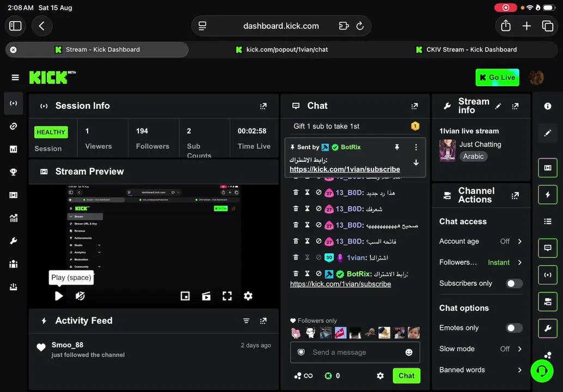Expand Slow mode setting chevron
The image size is (563, 392).
[519, 348]
